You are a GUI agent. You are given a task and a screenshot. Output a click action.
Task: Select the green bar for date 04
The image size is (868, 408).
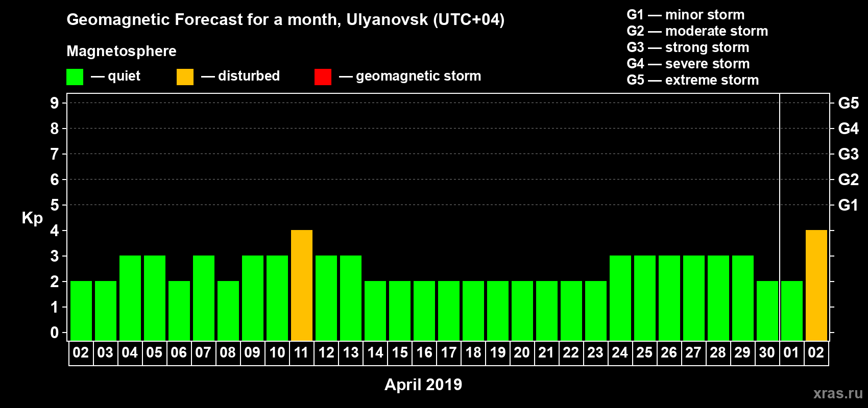pos(130,298)
